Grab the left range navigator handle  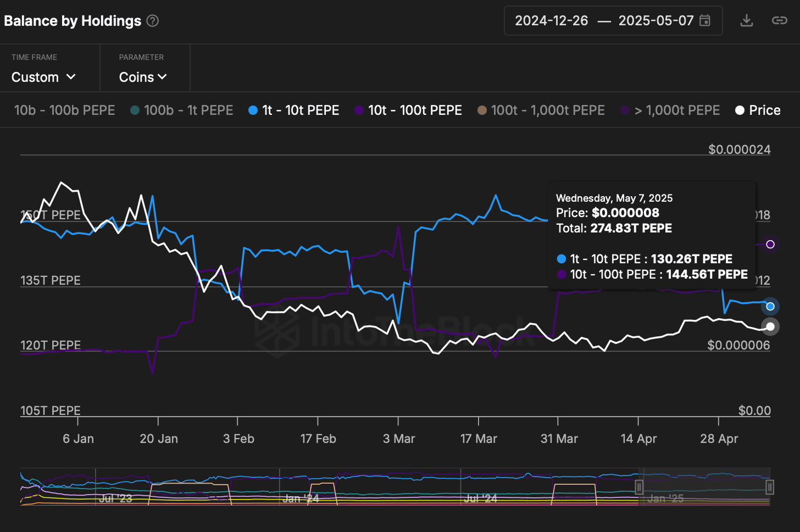[x=639, y=487]
